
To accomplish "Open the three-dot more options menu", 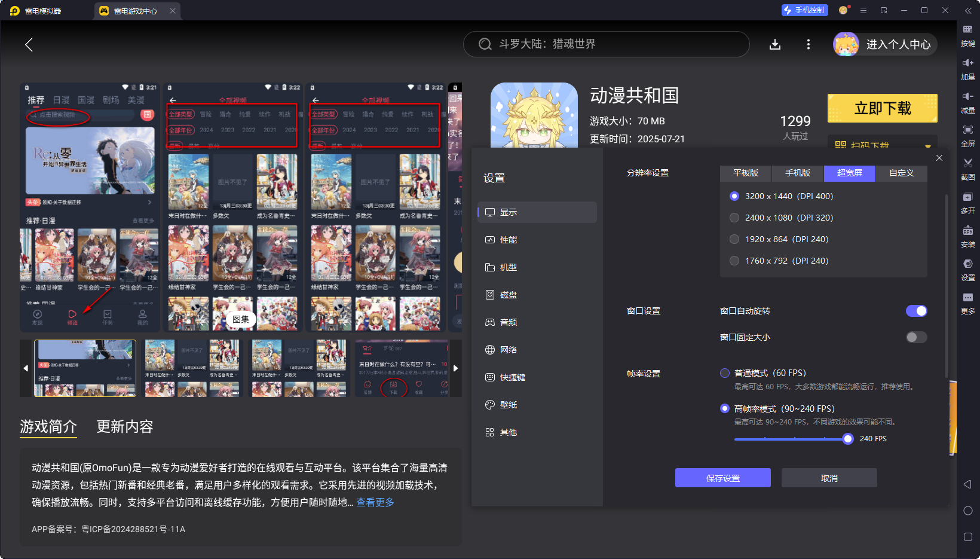I will (x=808, y=44).
